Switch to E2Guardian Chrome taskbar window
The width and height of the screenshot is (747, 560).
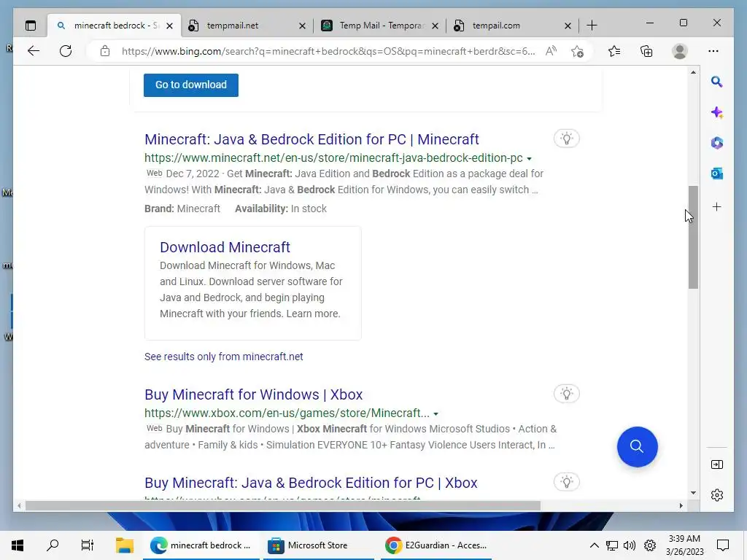coord(436,545)
